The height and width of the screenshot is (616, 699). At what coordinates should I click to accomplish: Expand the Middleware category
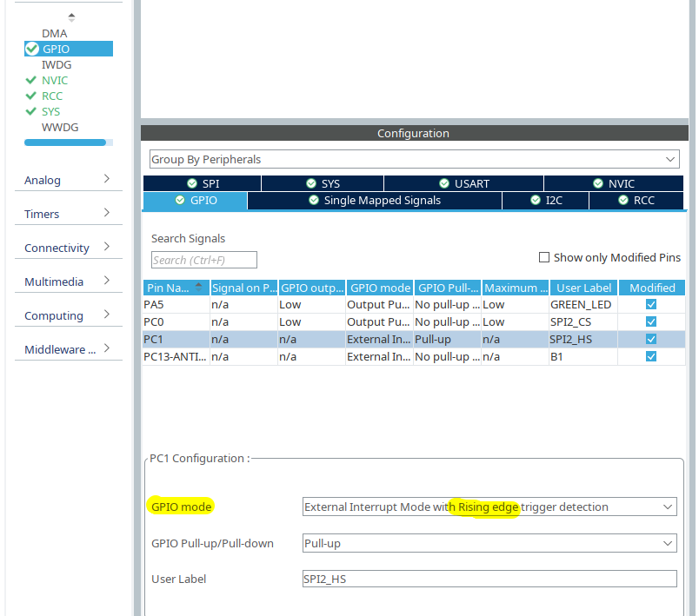(x=68, y=349)
